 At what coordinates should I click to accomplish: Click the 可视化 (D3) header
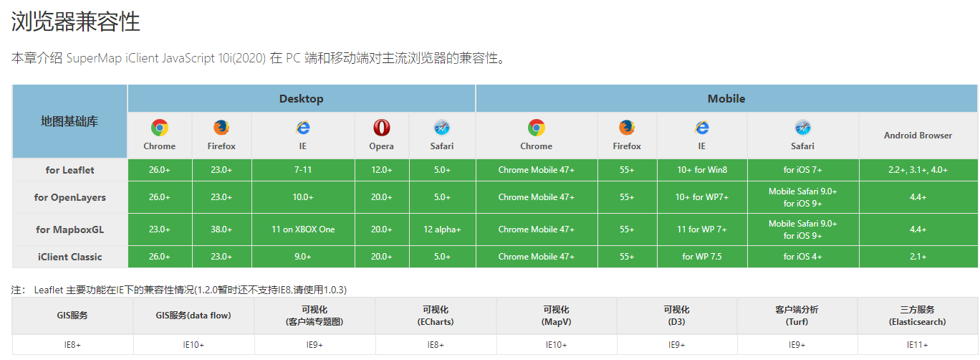(x=676, y=316)
